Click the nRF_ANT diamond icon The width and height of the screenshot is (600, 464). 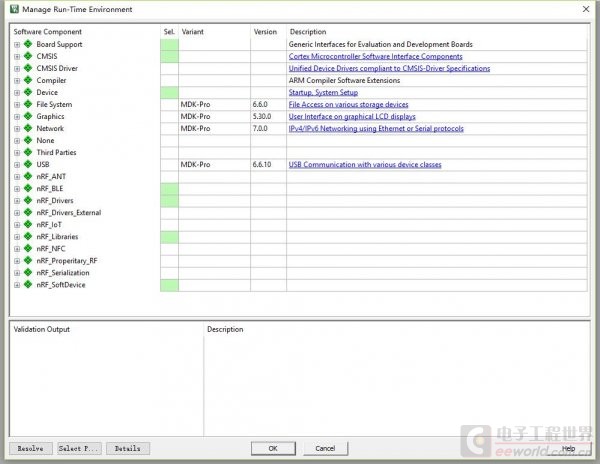[28, 176]
